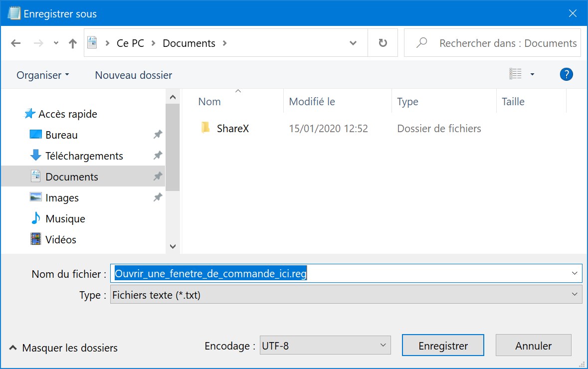This screenshot has height=369, width=588.
Task: Open Musique in the navigation pane
Action: pyautogui.click(x=65, y=218)
